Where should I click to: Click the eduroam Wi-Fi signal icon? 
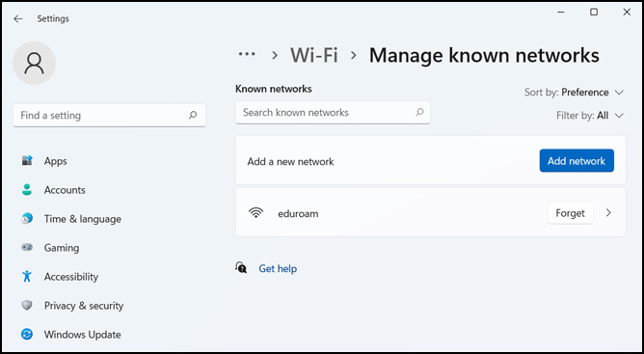(255, 213)
